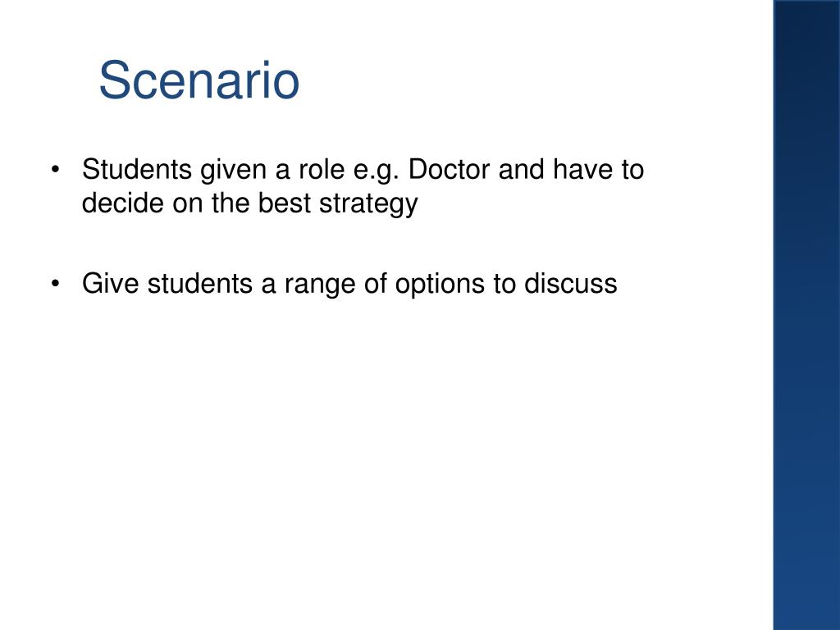Click the empty white area below bullets
840x630 pixels.
click(386, 455)
